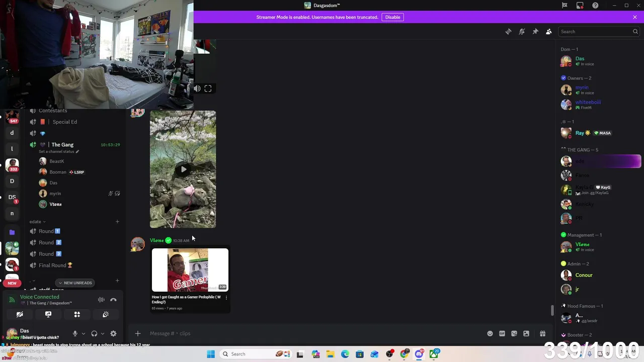The width and height of the screenshot is (644, 362).
Task: Open the video title link "How I got Caught as a Gamer"
Action: 186,299
